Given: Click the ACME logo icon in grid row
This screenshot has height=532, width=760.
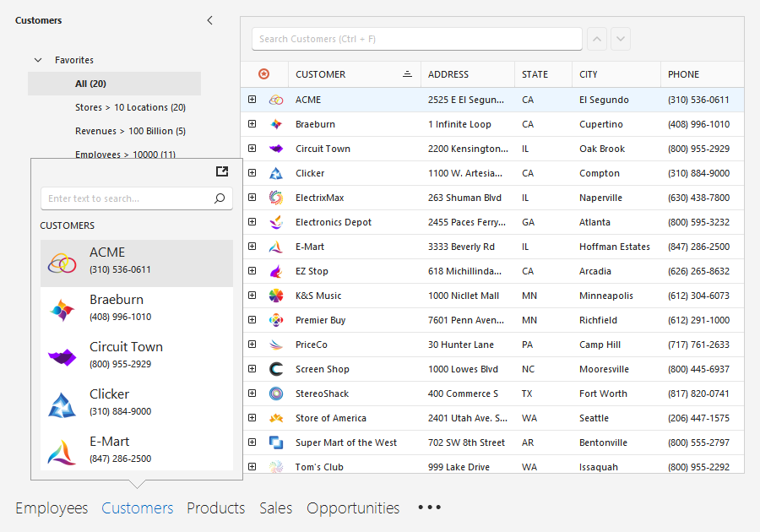Looking at the screenshot, I should [276, 100].
